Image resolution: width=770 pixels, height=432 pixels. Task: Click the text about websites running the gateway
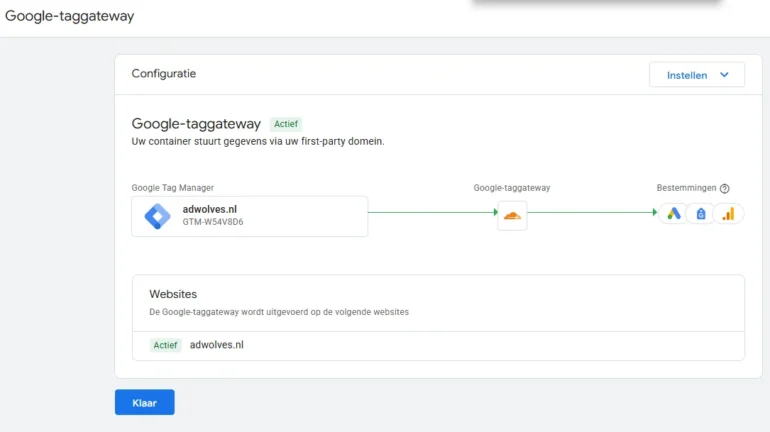tap(279, 312)
